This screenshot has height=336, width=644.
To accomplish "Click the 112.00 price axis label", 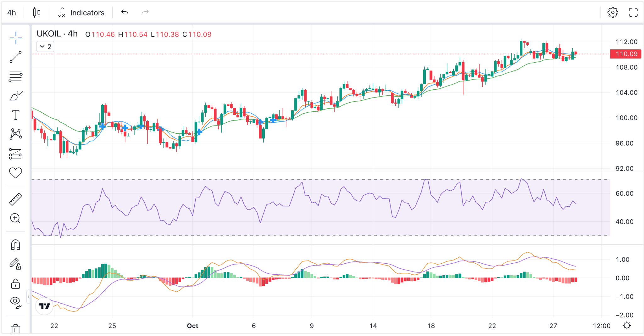I will tap(626, 42).
